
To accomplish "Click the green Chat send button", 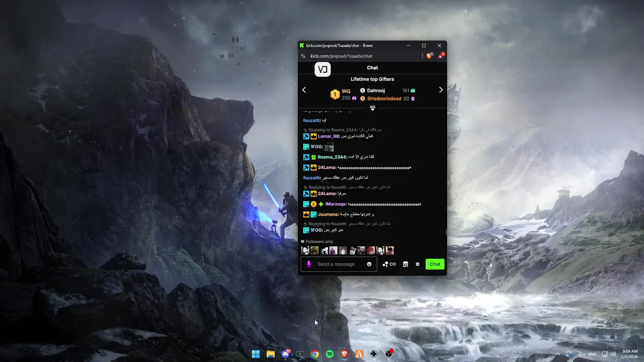I will [435, 264].
